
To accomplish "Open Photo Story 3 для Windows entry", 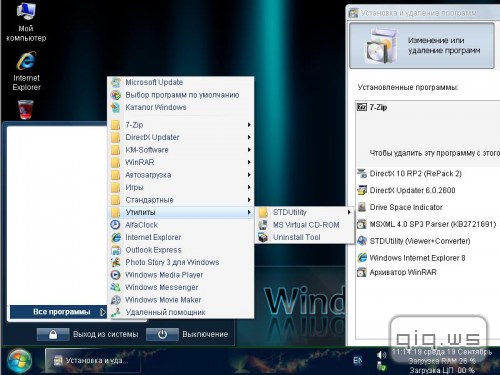I will tap(181, 262).
